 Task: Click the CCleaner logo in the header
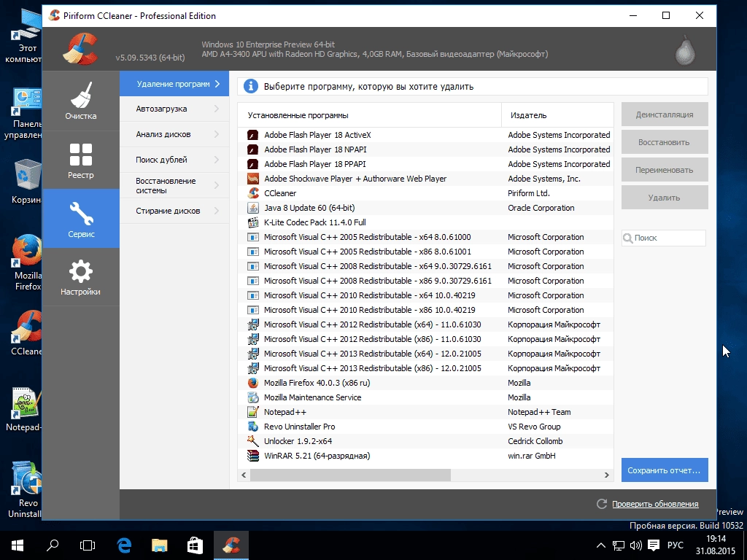pyautogui.click(x=80, y=49)
